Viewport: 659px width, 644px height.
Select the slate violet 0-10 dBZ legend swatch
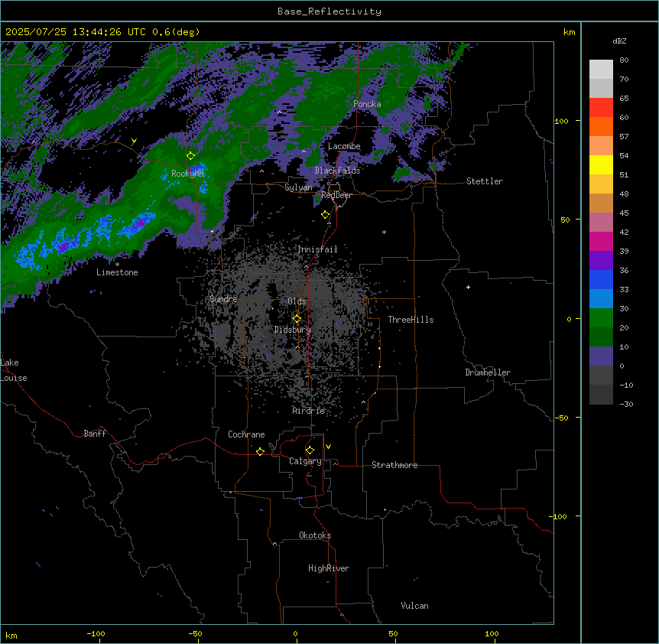click(601, 356)
